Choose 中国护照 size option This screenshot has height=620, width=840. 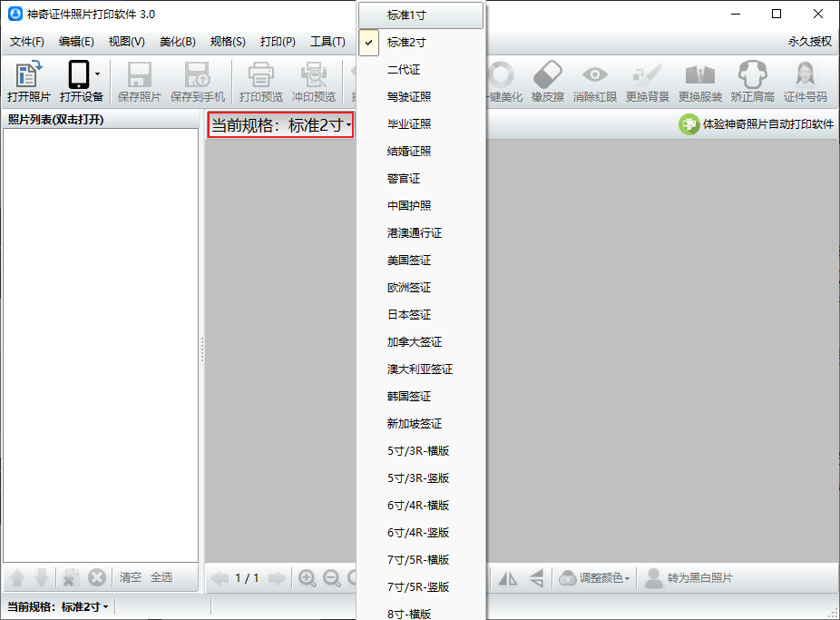click(x=421, y=206)
